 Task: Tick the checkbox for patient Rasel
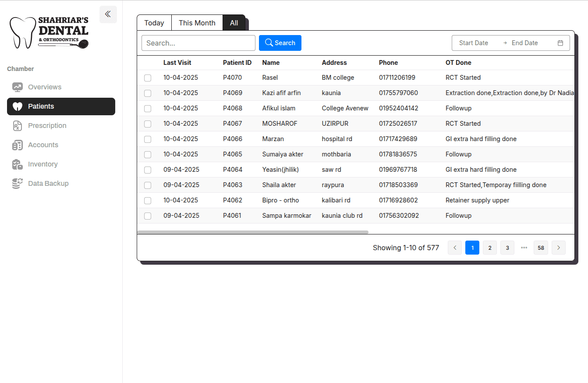click(x=148, y=78)
